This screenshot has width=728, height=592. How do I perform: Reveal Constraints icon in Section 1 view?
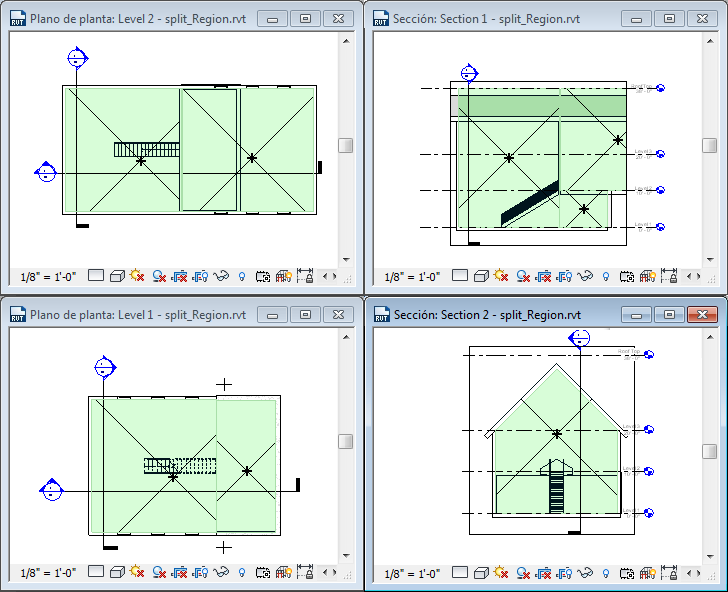[x=670, y=276]
